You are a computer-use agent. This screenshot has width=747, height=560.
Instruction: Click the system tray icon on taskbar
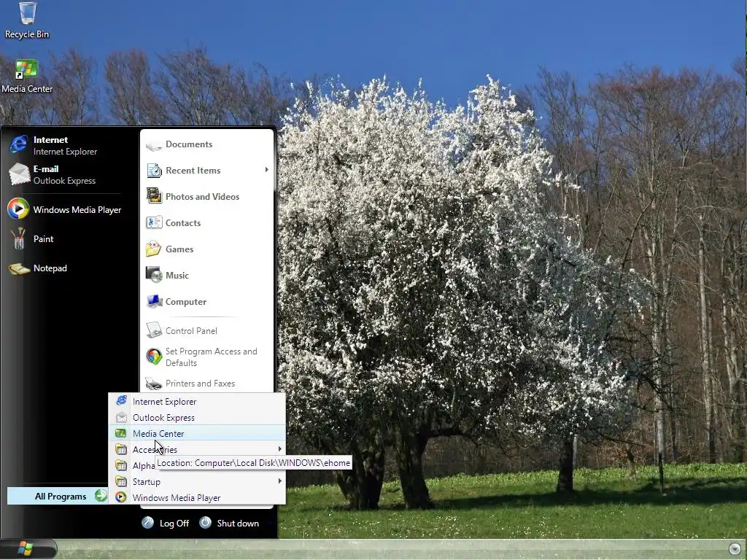click(734, 548)
